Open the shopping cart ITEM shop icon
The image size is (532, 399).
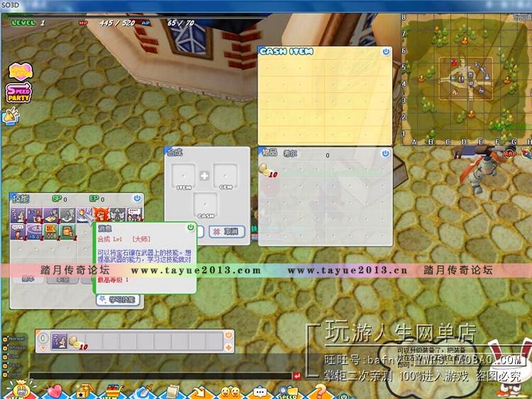pyautogui.click(x=112, y=391)
